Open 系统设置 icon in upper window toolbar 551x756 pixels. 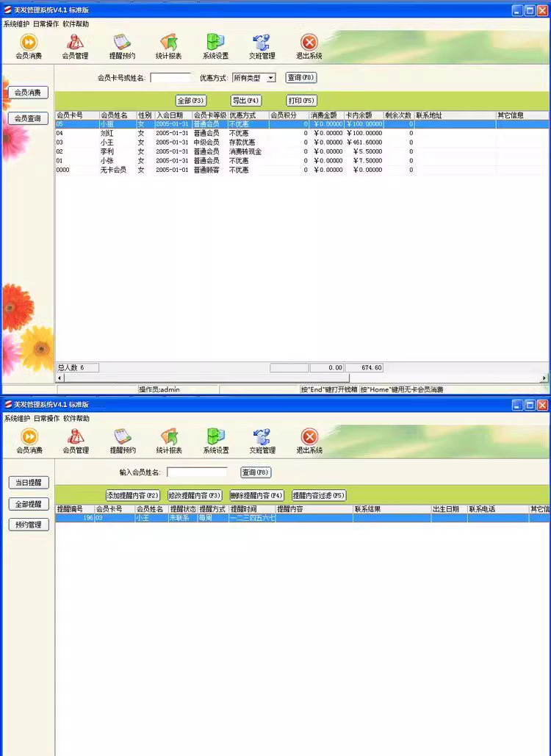tap(215, 46)
